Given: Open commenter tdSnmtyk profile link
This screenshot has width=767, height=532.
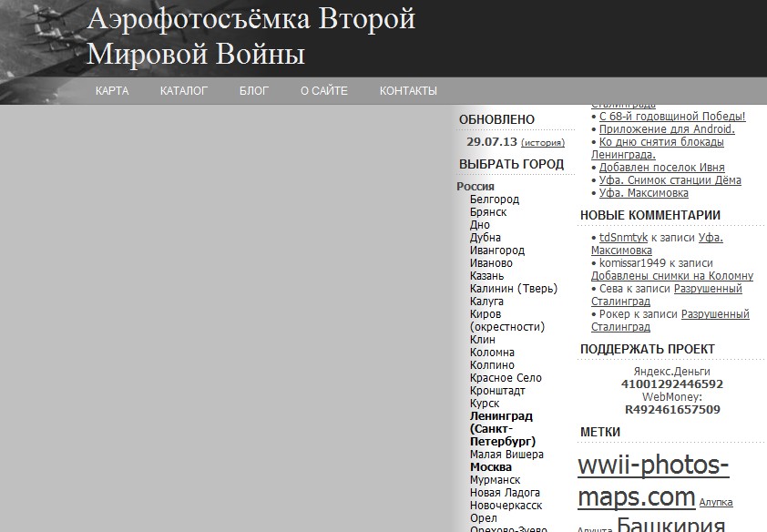Looking at the screenshot, I should tap(623, 238).
